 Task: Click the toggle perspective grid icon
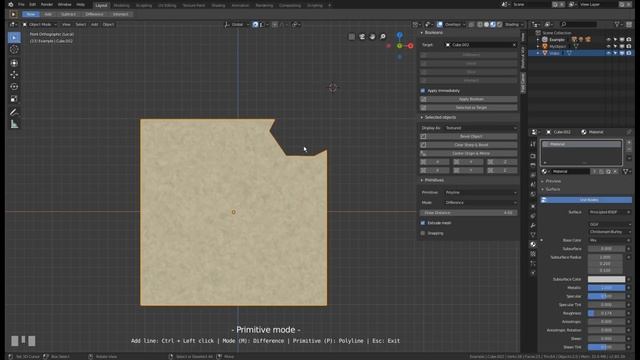click(352, 37)
